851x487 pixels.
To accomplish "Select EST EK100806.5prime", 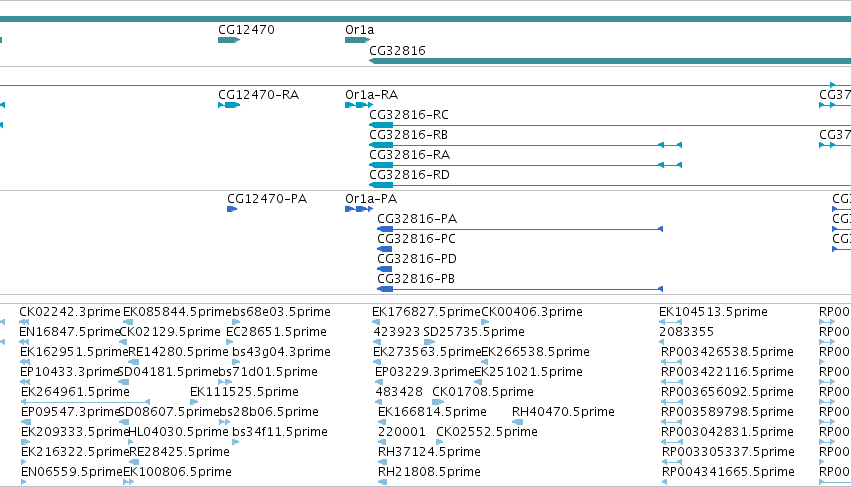I will [x=177, y=473].
